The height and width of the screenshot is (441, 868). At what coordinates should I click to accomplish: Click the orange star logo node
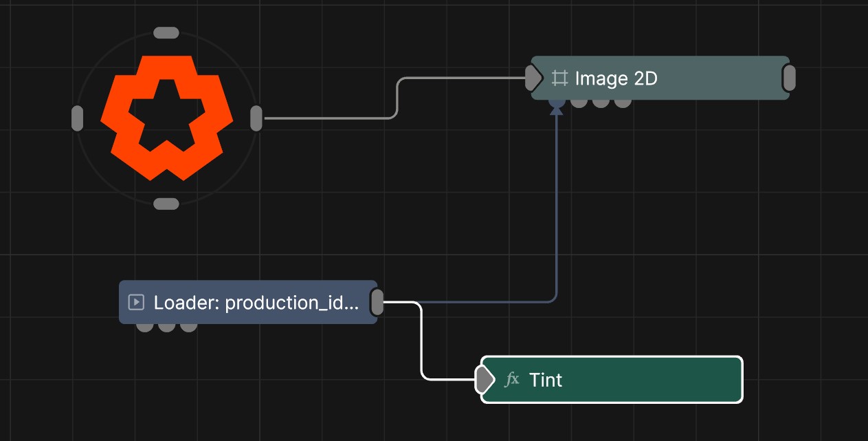[166, 117]
